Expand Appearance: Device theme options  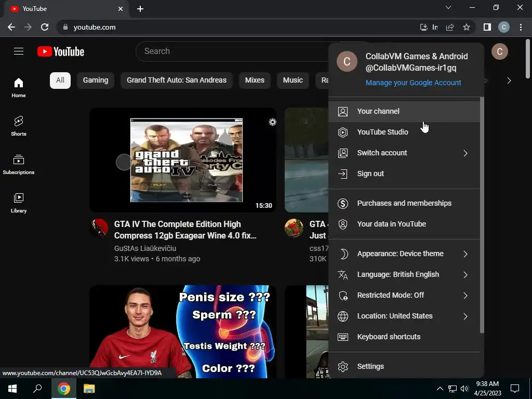coord(404,254)
